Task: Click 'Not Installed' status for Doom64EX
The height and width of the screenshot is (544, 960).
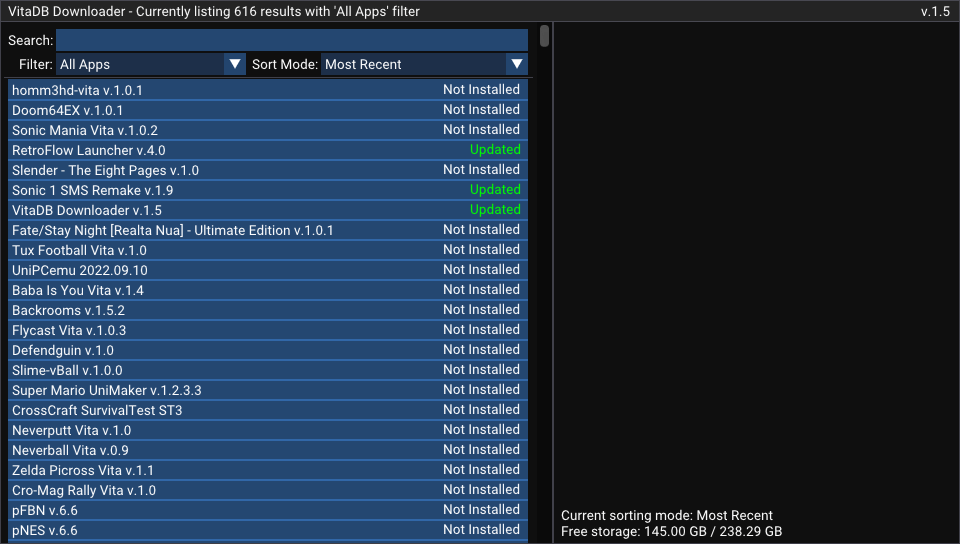Action: click(x=481, y=110)
